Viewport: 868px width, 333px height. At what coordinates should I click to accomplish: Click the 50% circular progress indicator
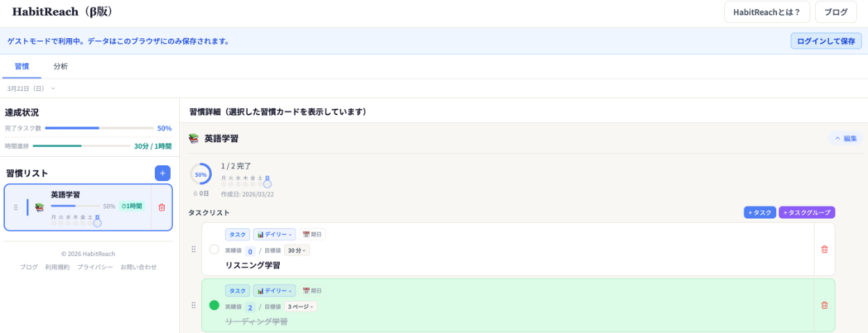click(201, 174)
